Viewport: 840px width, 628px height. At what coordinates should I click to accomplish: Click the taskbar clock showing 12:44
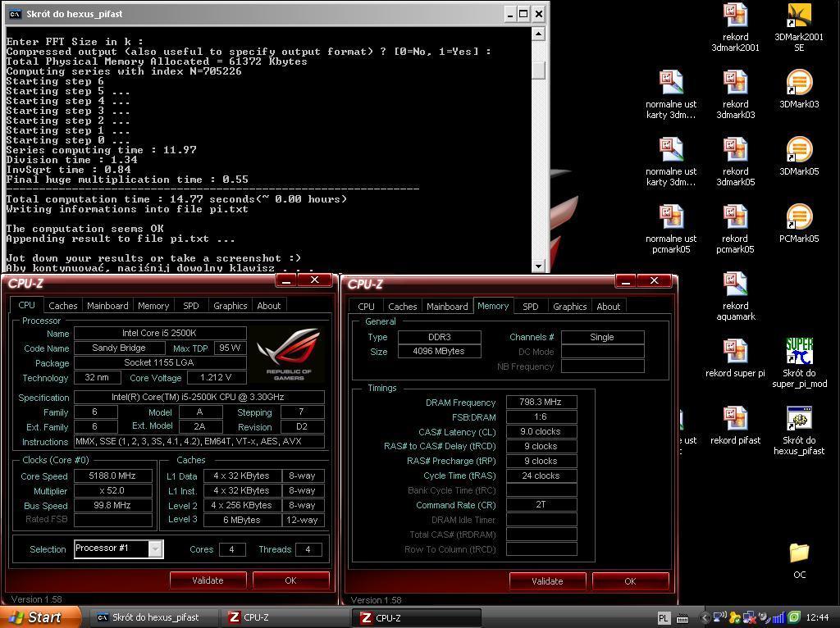(817, 618)
